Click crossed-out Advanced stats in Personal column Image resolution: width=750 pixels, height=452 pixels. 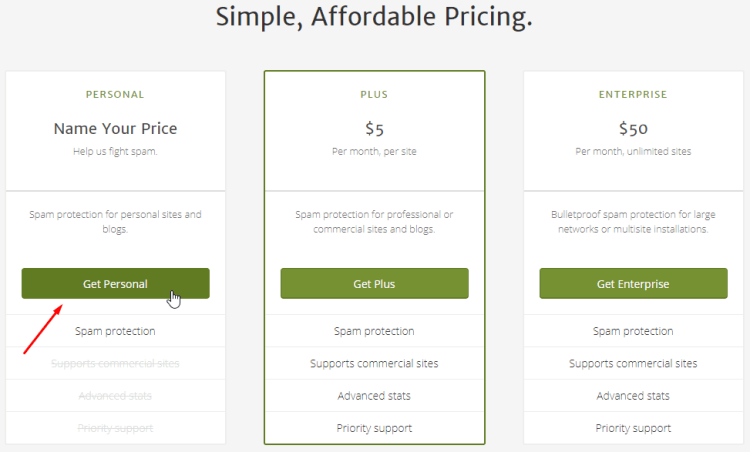click(115, 396)
